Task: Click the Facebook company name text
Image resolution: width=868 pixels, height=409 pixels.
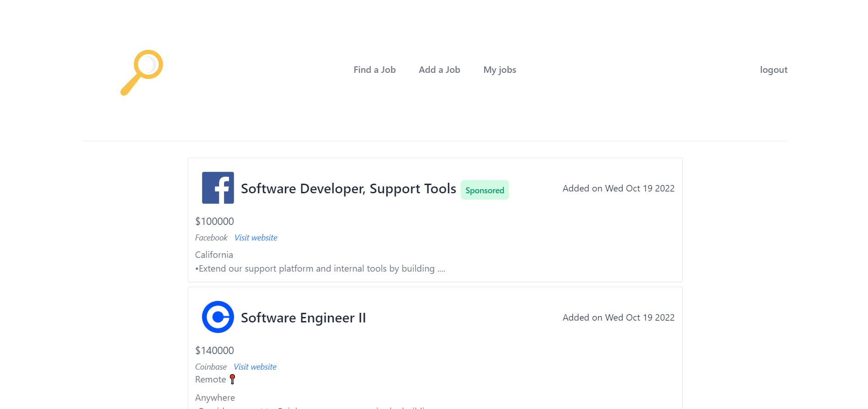Action: click(211, 238)
